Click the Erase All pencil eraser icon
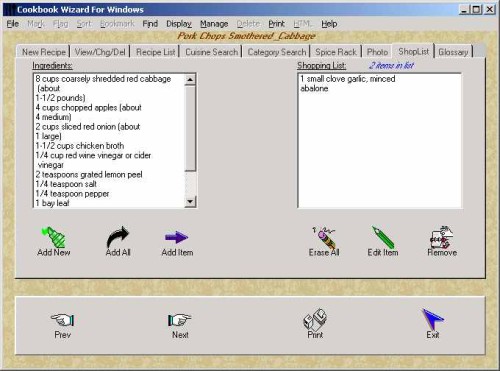This screenshot has width=500, height=371. coord(324,237)
